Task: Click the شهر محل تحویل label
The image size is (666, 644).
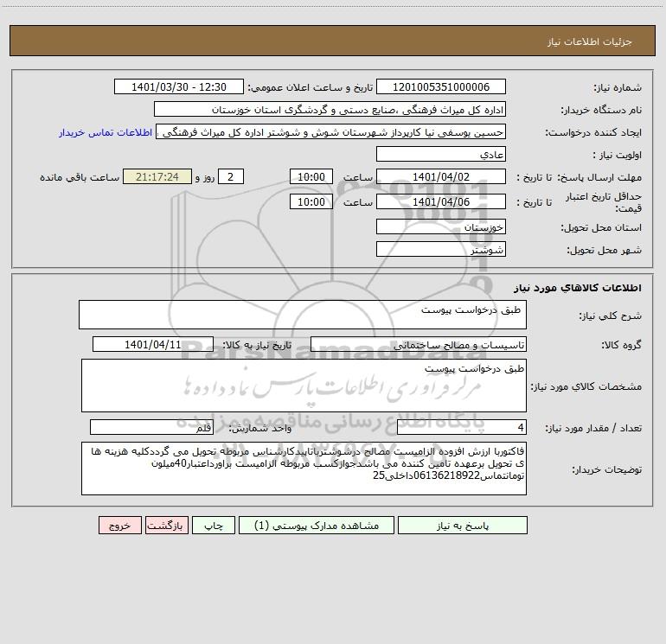Action: coord(605,251)
